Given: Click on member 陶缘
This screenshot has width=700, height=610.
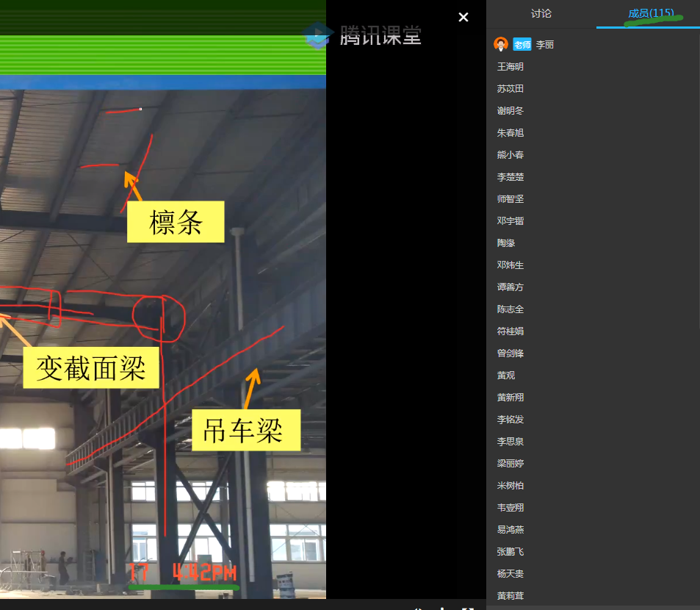Looking at the screenshot, I should click(x=506, y=243).
